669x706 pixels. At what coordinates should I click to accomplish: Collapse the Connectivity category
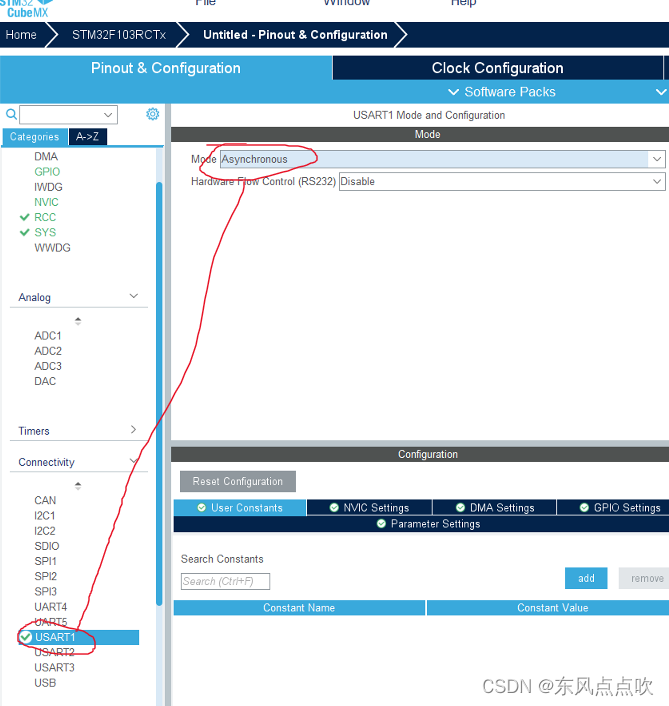(134, 461)
